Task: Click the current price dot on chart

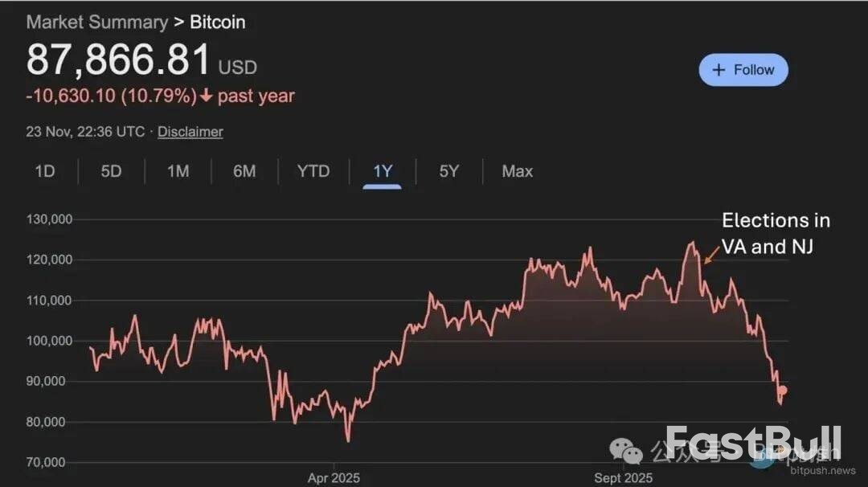Action: (x=783, y=391)
